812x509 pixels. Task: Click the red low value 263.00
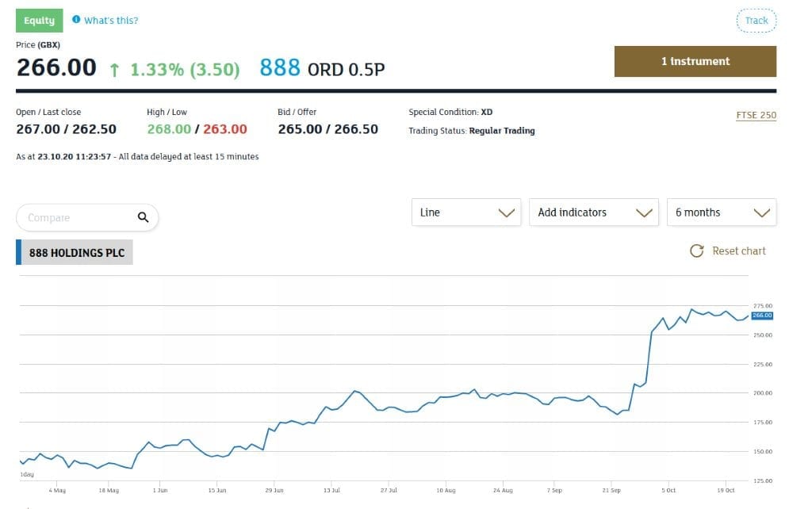pos(225,129)
